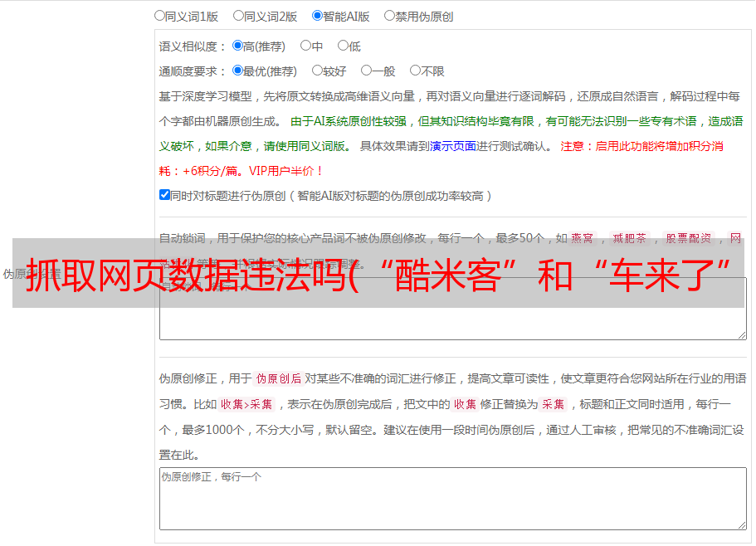Click the red VIP用户半价 notice text

tap(285, 171)
